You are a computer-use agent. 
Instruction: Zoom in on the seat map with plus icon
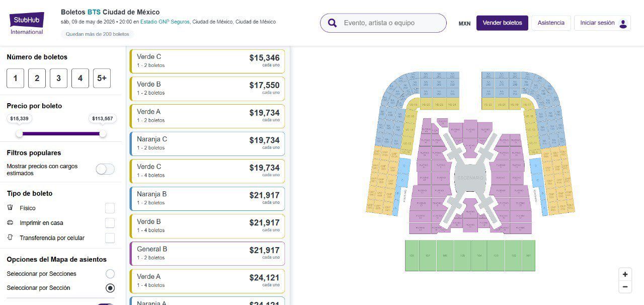(x=625, y=274)
